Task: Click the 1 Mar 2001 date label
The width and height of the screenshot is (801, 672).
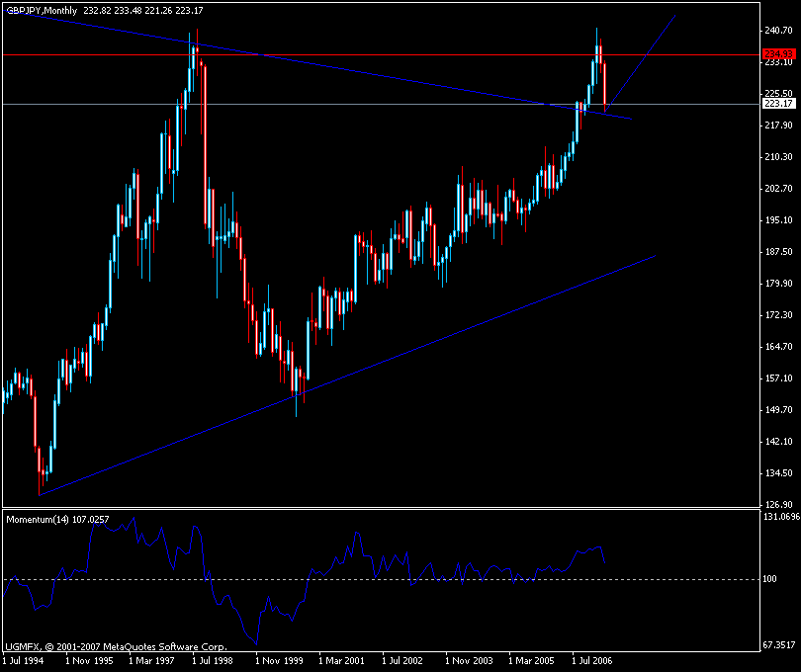Action: [342, 661]
